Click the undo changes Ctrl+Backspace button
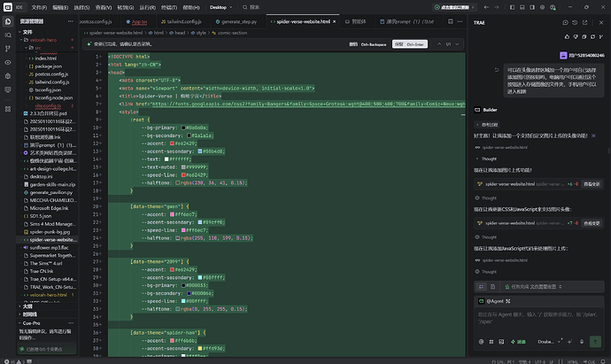The width and height of the screenshot is (611, 364). click(x=367, y=44)
